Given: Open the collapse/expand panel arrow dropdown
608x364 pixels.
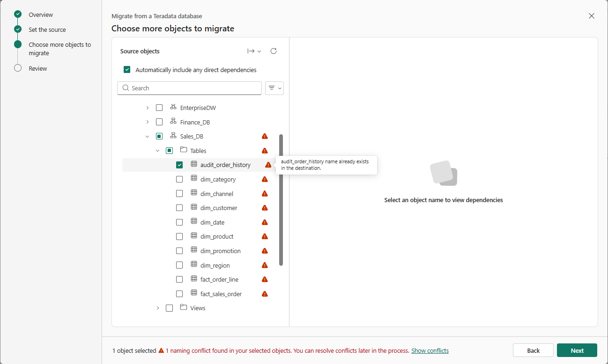Looking at the screenshot, I should 254,51.
